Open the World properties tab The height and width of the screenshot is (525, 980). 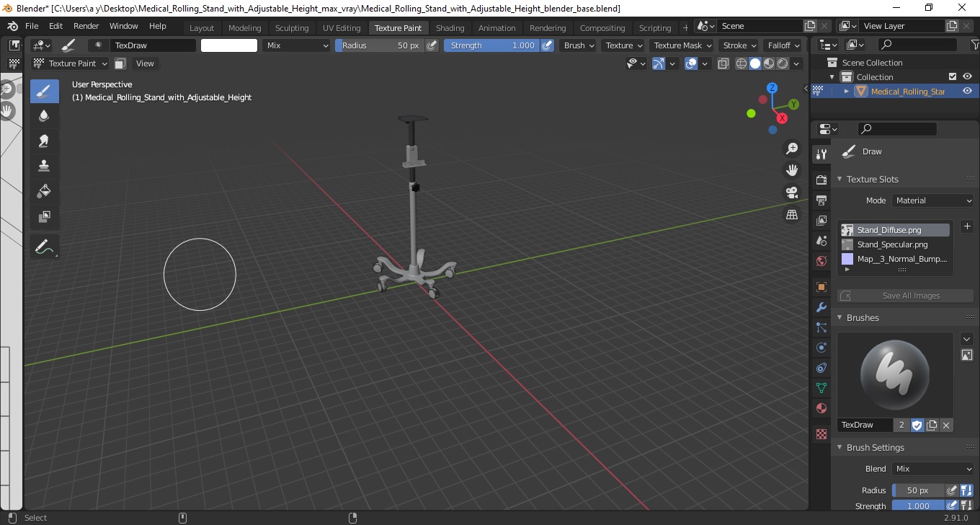(821, 261)
